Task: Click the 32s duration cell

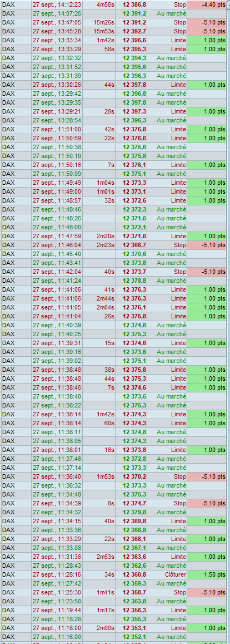Action: (99, 200)
